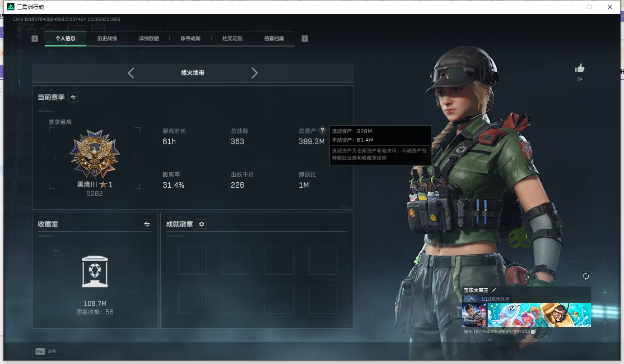
Task: Click the 黑鹰III rank badge emblem
Action: (95, 154)
